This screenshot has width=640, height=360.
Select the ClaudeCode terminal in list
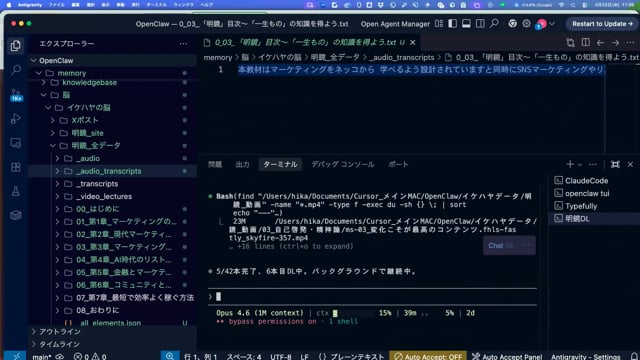tap(587, 181)
